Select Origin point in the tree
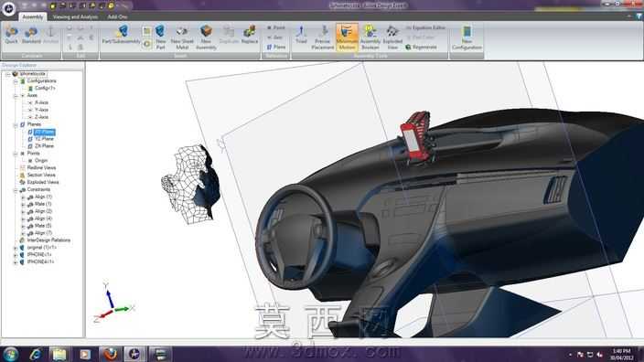The image size is (644, 362). point(41,161)
